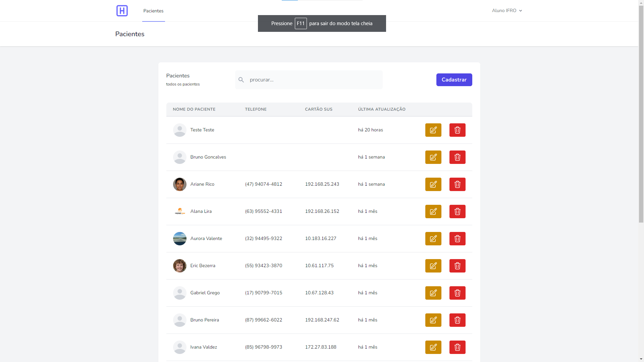Click the H hospital logo icon
The height and width of the screenshot is (362, 644).
(x=122, y=11)
